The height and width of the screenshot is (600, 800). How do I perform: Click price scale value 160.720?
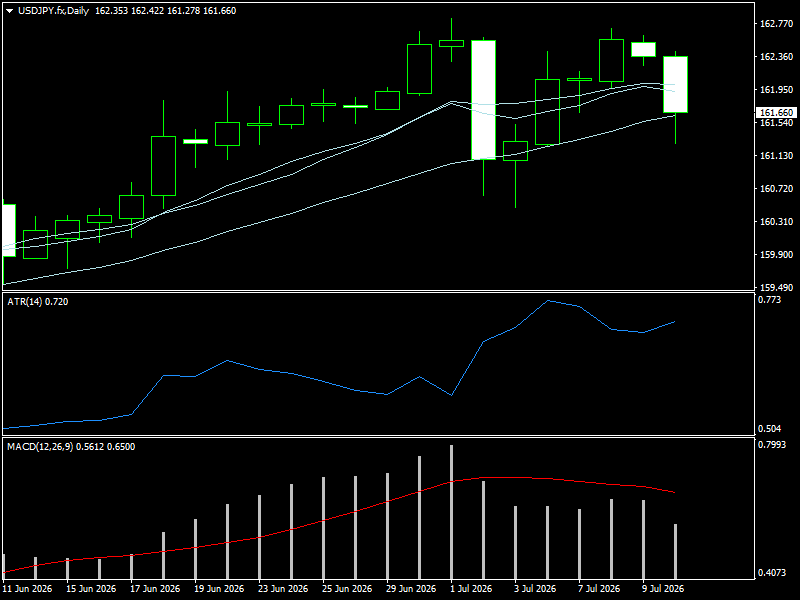pos(777,189)
